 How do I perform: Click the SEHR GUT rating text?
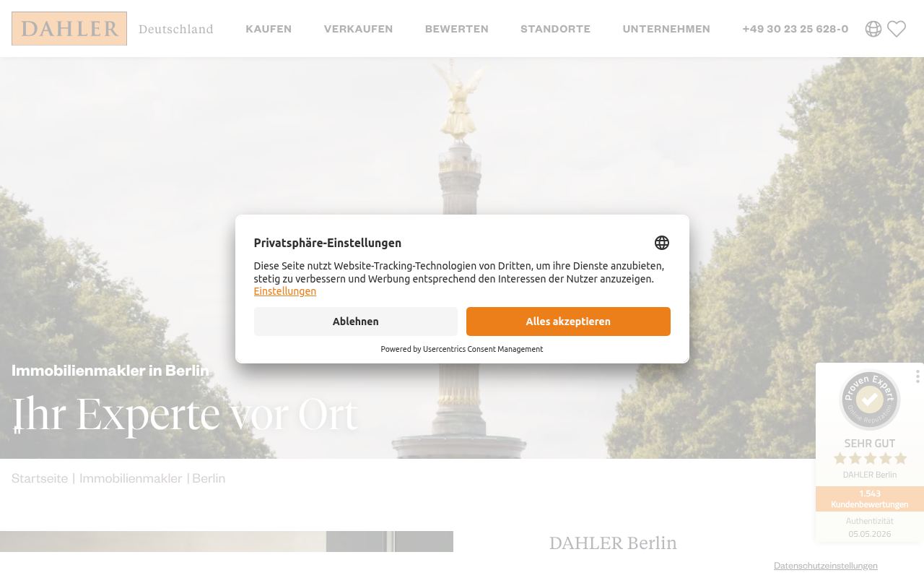(x=870, y=444)
